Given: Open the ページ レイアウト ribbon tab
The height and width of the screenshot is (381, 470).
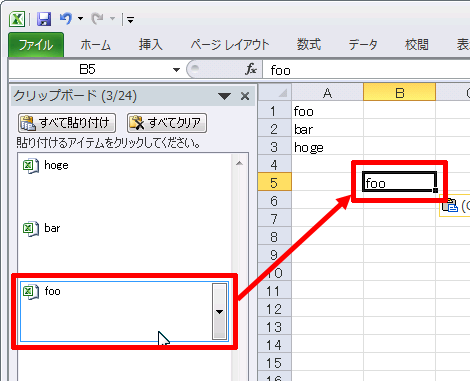Looking at the screenshot, I should (230, 45).
